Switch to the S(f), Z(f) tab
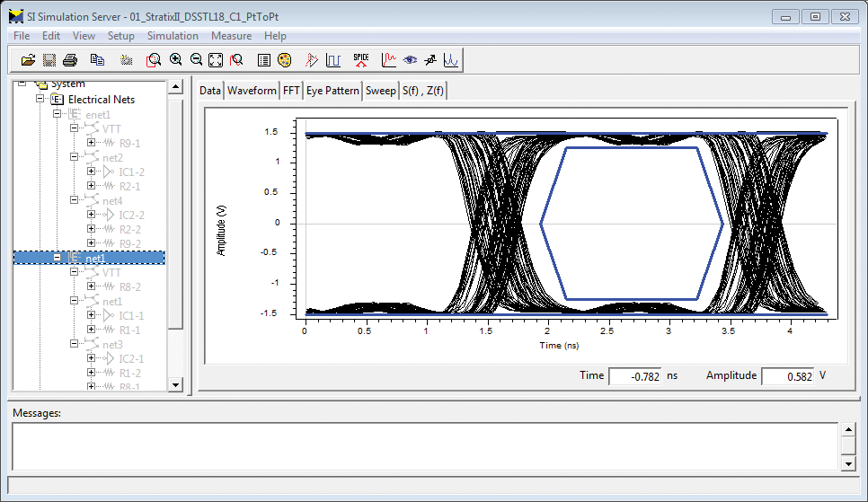The width and height of the screenshot is (868, 502). [x=423, y=91]
